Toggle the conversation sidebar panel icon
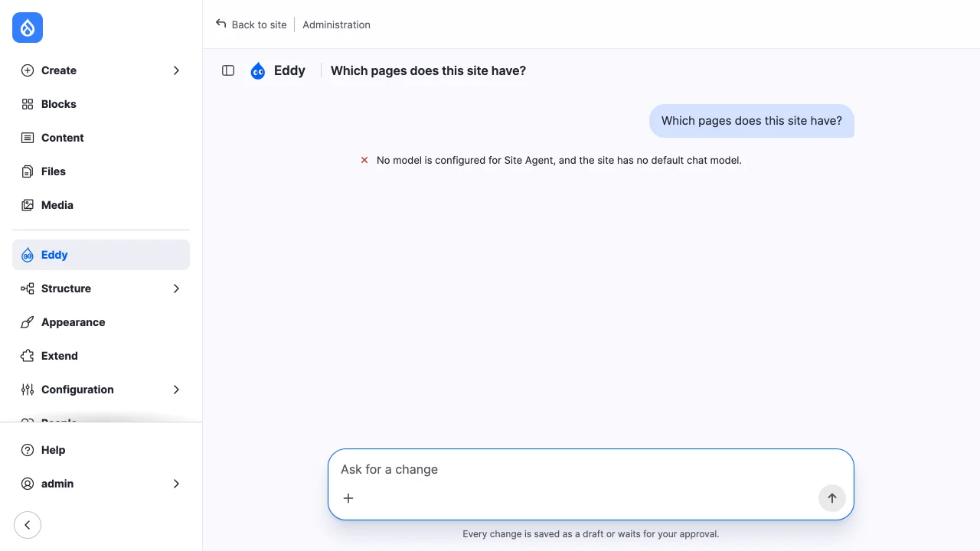 pyautogui.click(x=228, y=70)
